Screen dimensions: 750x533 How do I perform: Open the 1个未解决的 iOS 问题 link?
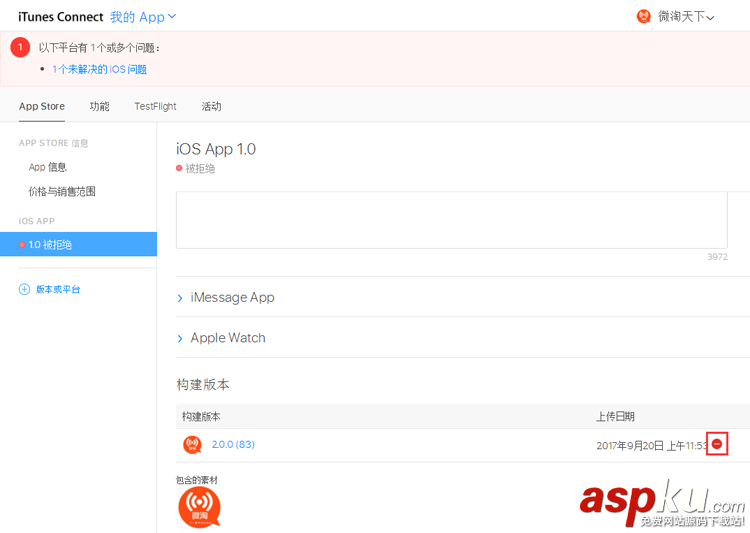click(x=99, y=69)
